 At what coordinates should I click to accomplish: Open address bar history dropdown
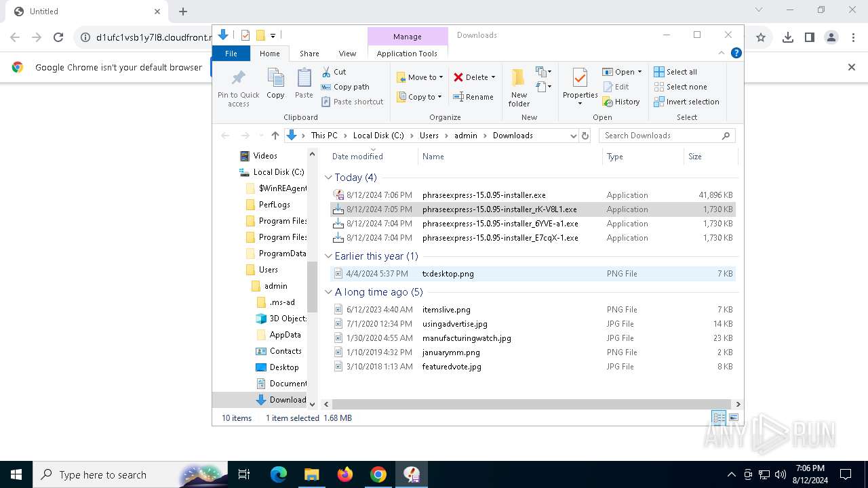click(573, 136)
